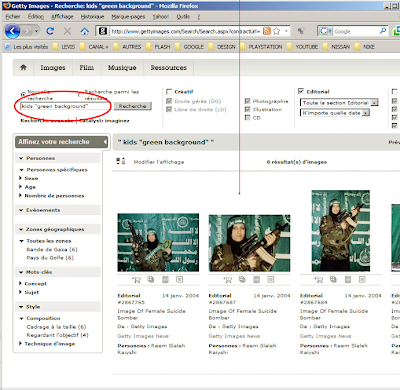The width and height of the screenshot is (400, 390).
Task: Uncheck the Editorial checkbox
Action: pyautogui.click(x=301, y=91)
